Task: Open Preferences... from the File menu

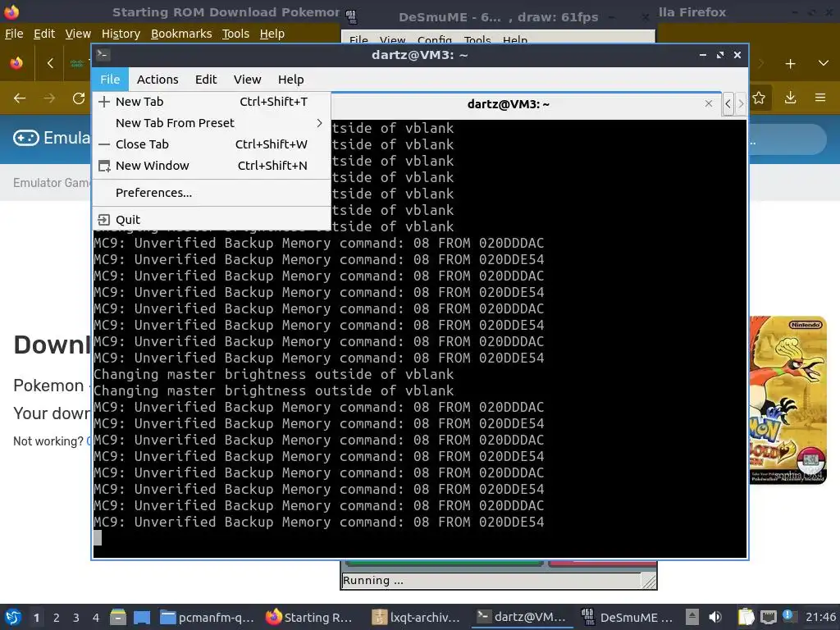Action: click(212, 193)
